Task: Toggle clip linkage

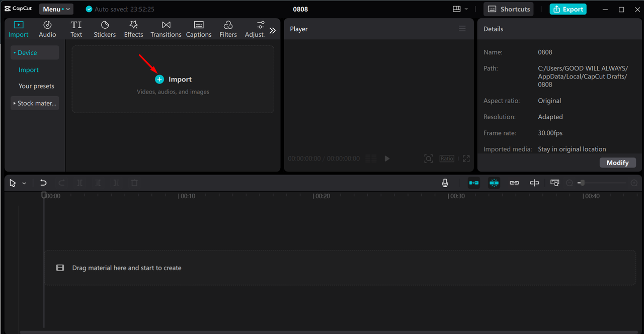Action: [514, 183]
